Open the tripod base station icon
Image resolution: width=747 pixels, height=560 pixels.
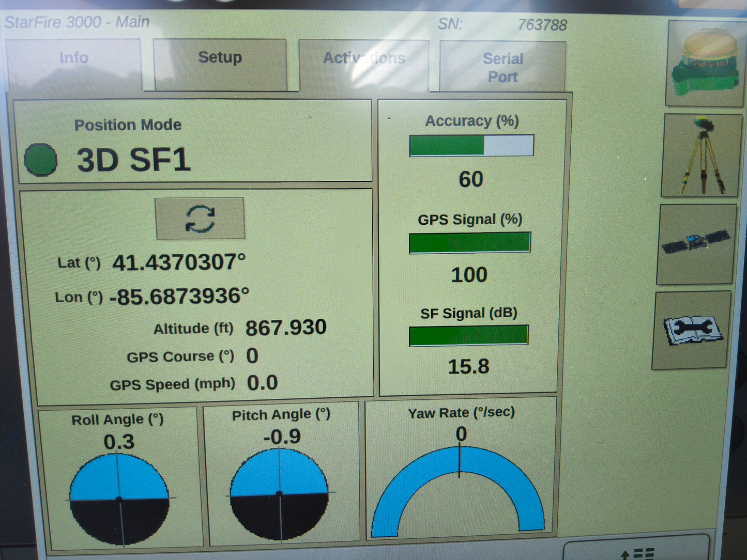coord(703,155)
